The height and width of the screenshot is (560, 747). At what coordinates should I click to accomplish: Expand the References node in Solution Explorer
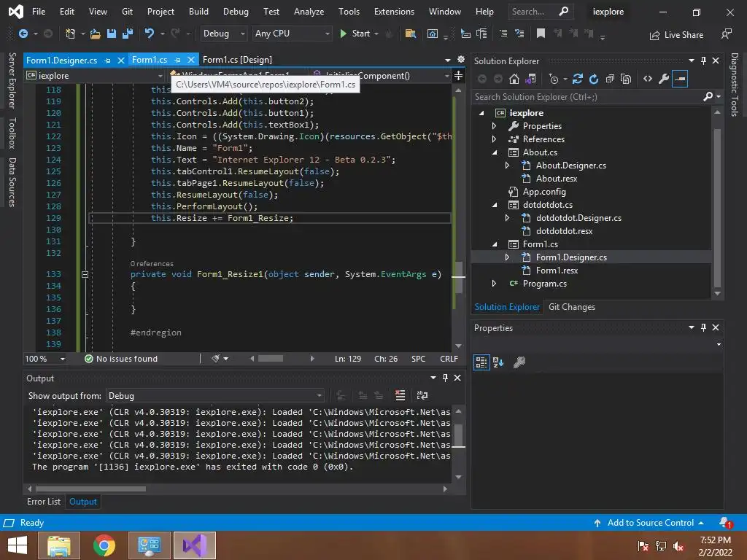point(495,139)
